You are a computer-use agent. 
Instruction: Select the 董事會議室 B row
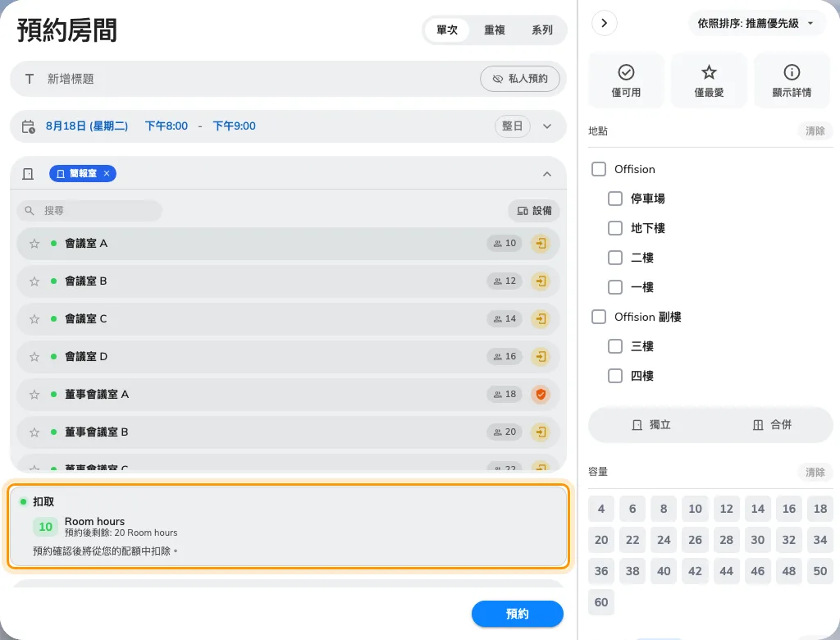[288, 432]
